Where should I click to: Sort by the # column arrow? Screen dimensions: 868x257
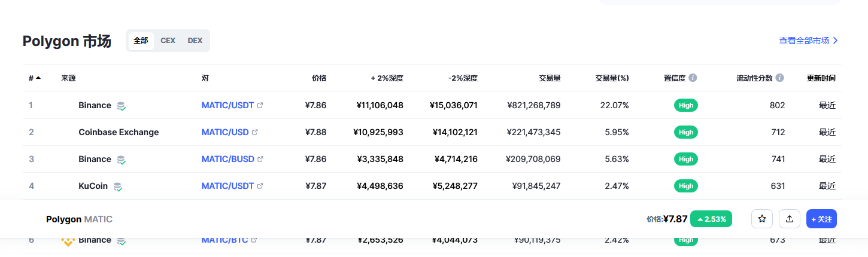pyautogui.click(x=38, y=78)
